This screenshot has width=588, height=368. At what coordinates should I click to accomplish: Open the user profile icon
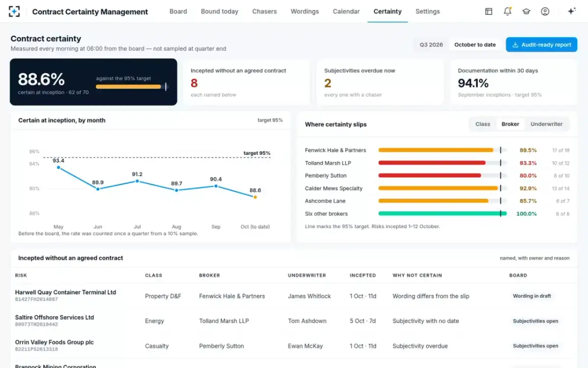pyautogui.click(x=545, y=11)
